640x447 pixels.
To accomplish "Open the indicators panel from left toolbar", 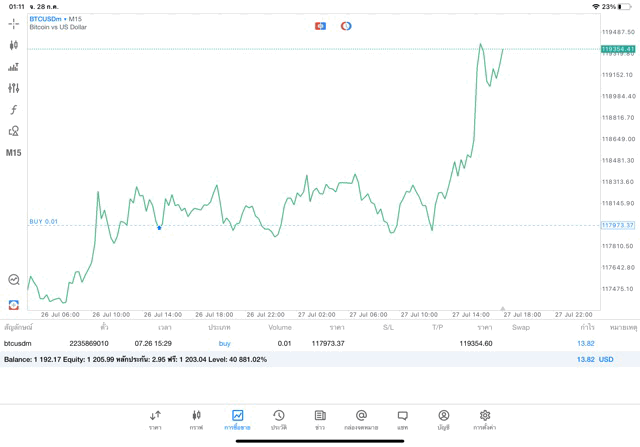I will 14,67.
